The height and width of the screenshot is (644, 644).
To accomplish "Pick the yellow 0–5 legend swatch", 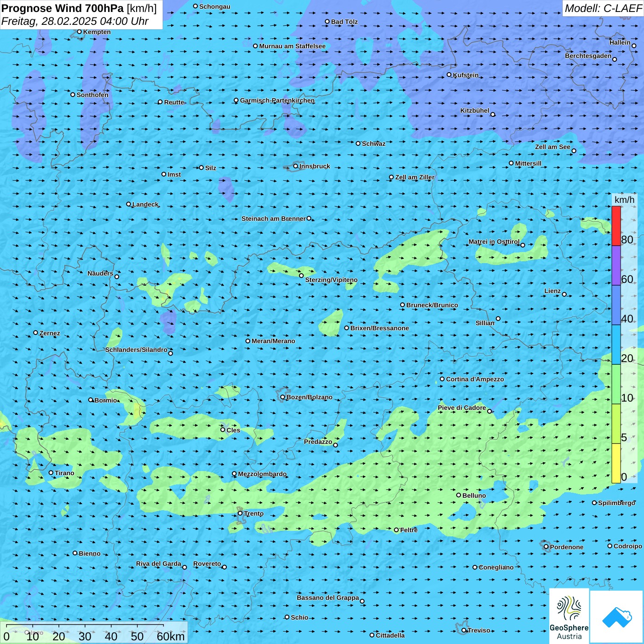I will pyautogui.click(x=616, y=463).
